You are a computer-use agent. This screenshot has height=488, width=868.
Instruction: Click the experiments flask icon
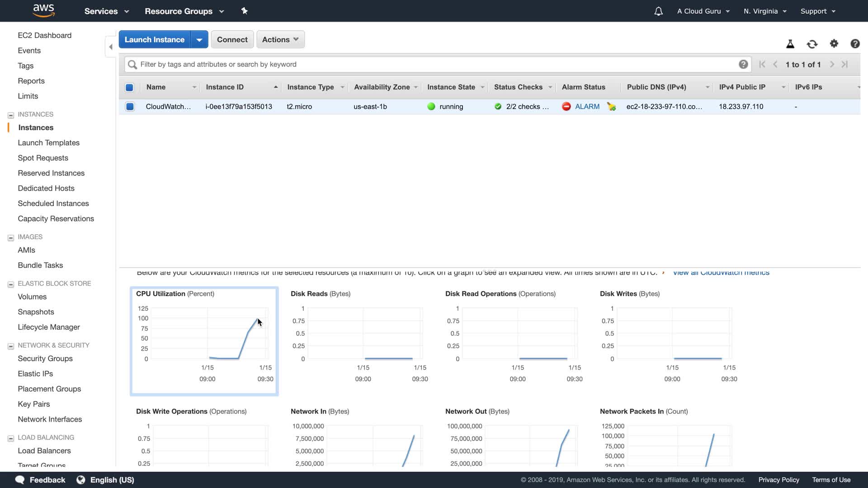[x=790, y=44]
